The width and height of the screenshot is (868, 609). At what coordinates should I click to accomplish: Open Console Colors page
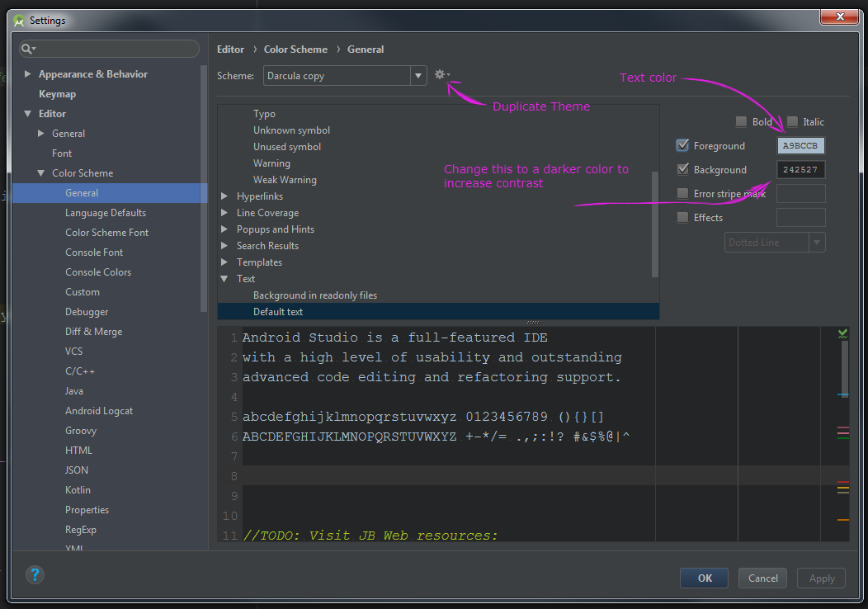[98, 272]
